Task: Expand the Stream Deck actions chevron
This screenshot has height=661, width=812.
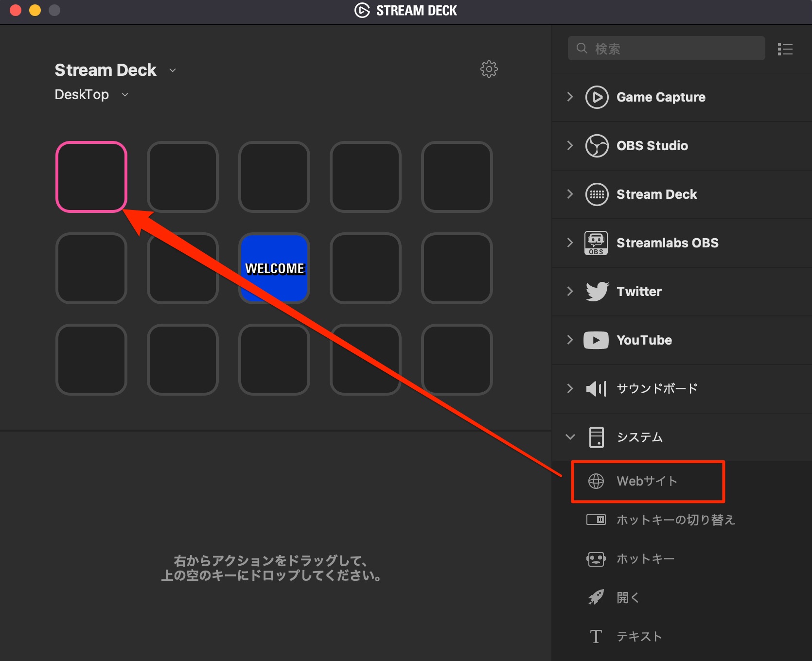Action: [570, 194]
